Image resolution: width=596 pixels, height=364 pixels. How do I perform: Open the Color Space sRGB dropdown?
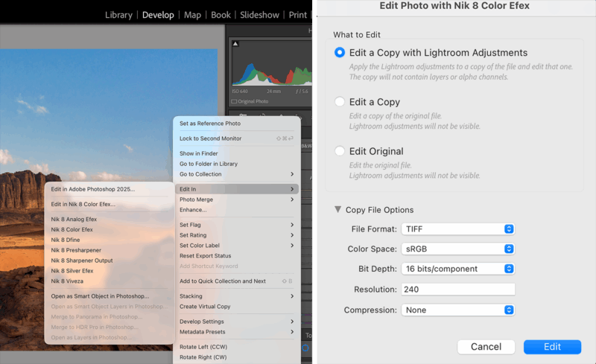pos(458,249)
